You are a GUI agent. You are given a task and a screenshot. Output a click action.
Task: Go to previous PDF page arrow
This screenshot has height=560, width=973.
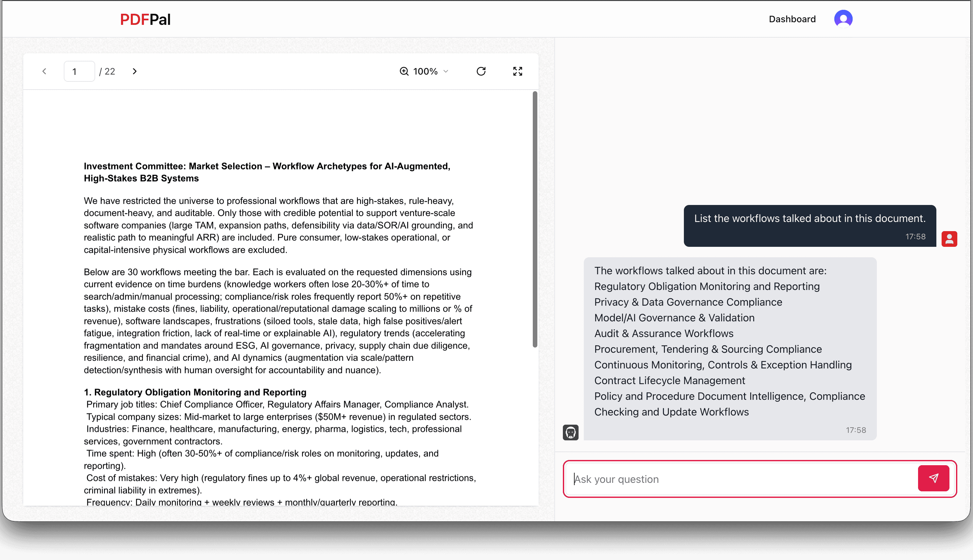click(x=44, y=71)
